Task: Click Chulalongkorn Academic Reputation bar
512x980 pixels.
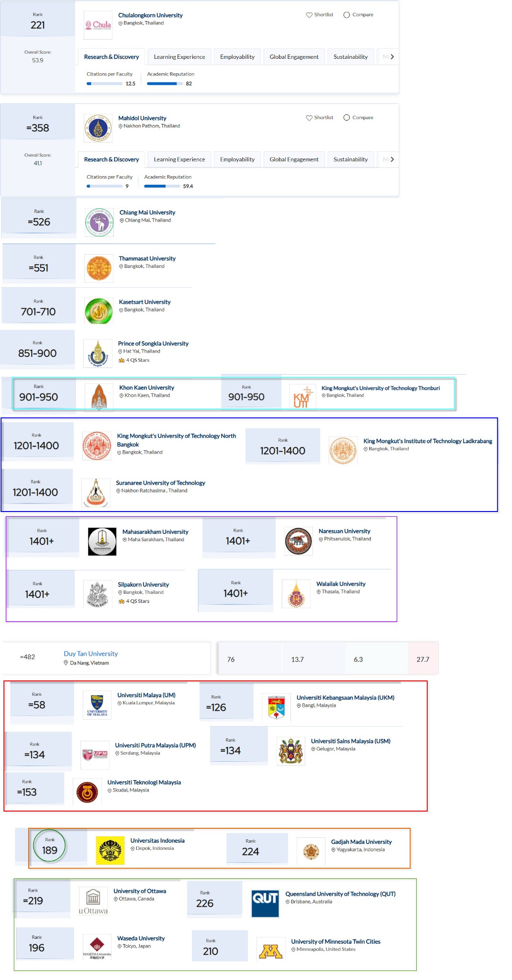Action: coord(165,84)
